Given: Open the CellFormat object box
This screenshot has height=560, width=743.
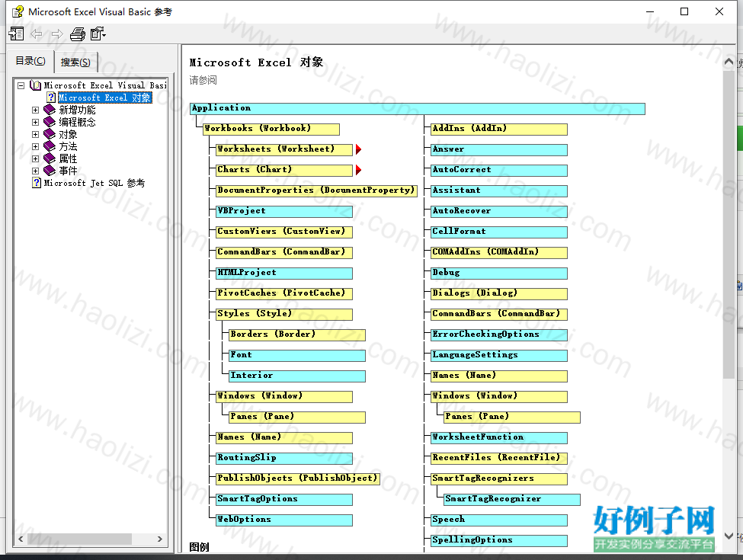Looking at the screenshot, I should tap(499, 232).
